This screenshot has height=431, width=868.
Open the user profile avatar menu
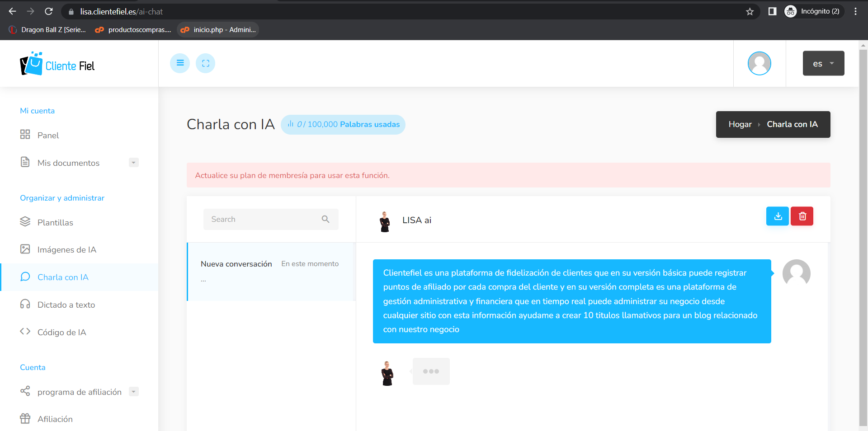tap(759, 63)
